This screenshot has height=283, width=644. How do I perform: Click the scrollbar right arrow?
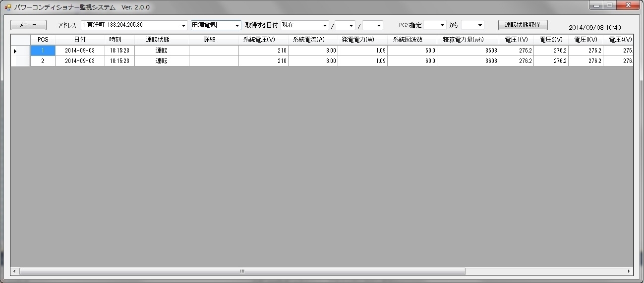[629, 271]
